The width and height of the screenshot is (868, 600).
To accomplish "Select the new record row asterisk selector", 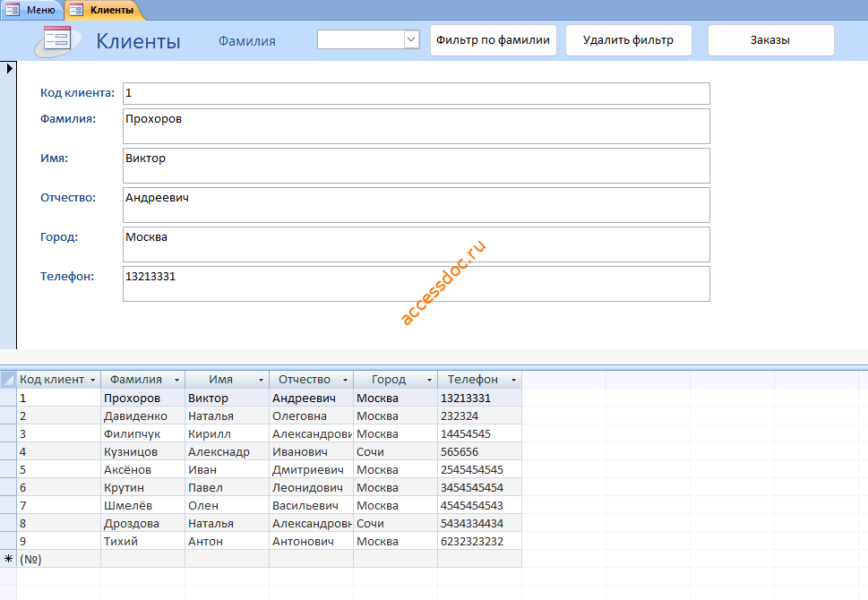I will pyautogui.click(x=8, y=559).
